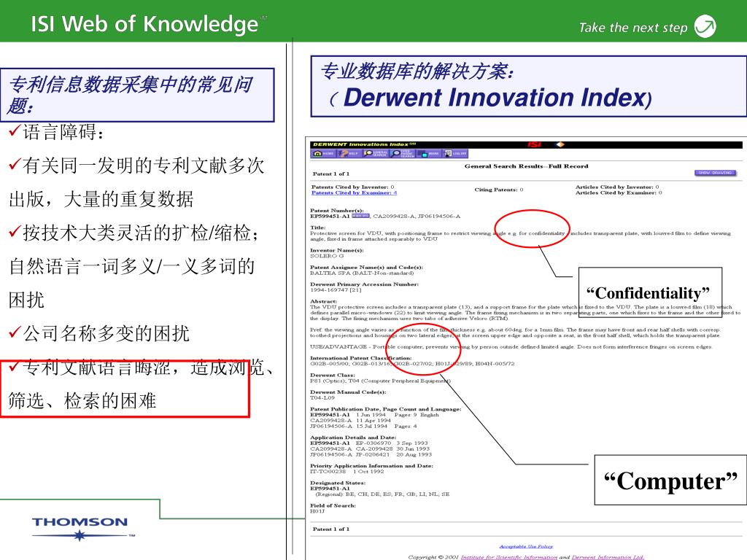
Task: Click the 语言障碍 bullet point
Action: (56, 132)
